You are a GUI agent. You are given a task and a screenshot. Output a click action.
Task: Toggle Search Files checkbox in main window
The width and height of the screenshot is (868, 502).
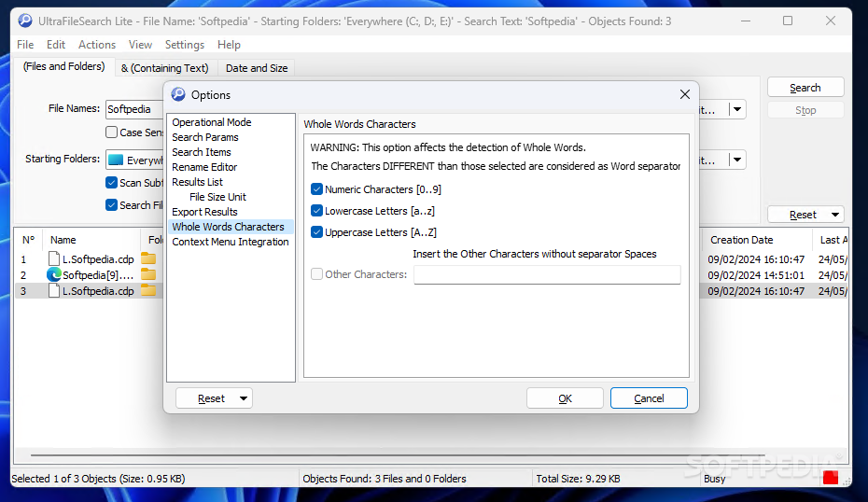tap(111, 204)
